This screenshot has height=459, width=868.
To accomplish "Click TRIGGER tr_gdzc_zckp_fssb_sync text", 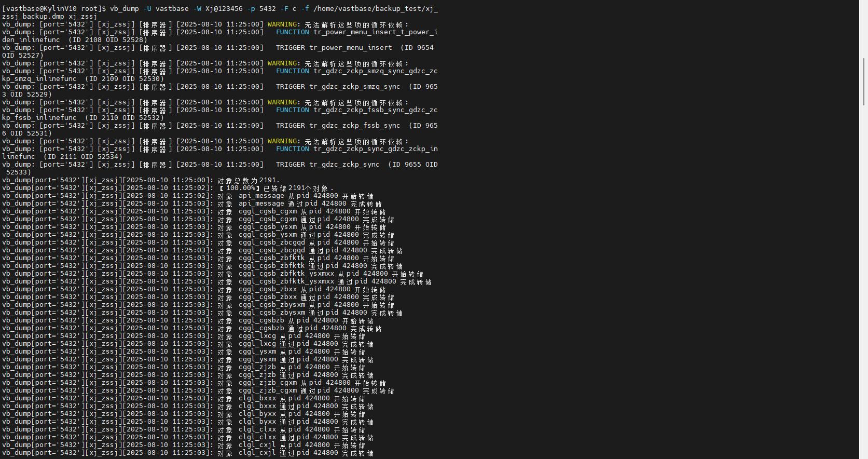I will 338,126.
